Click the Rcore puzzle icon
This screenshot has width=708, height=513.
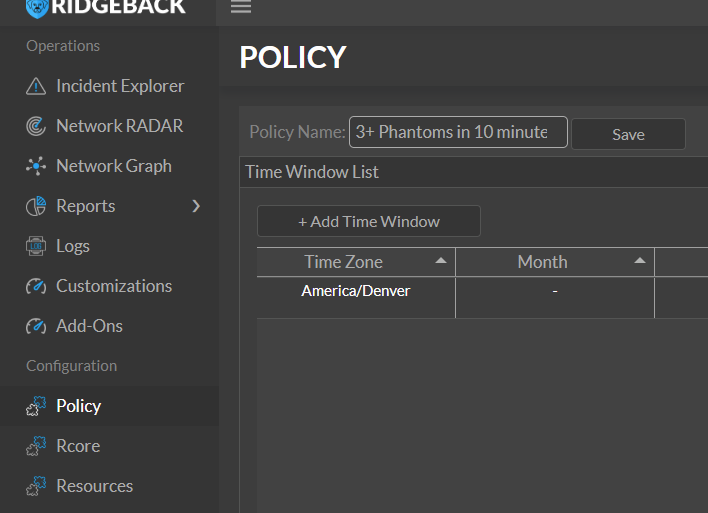36,446
